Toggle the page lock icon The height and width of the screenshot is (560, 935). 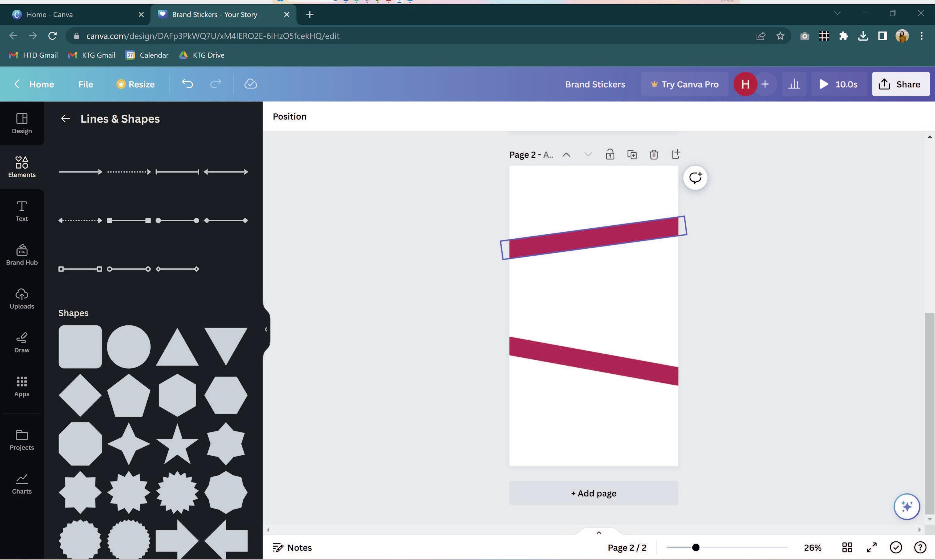click(610, 154)
